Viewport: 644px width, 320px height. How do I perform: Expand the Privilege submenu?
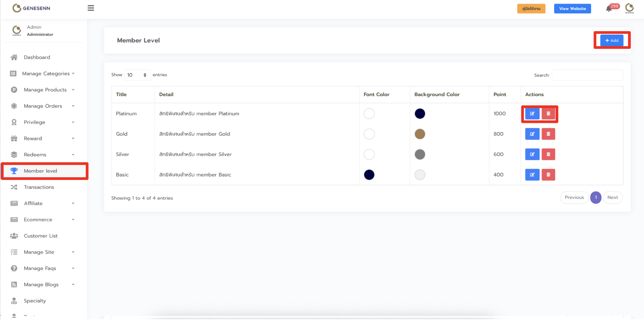34,122
